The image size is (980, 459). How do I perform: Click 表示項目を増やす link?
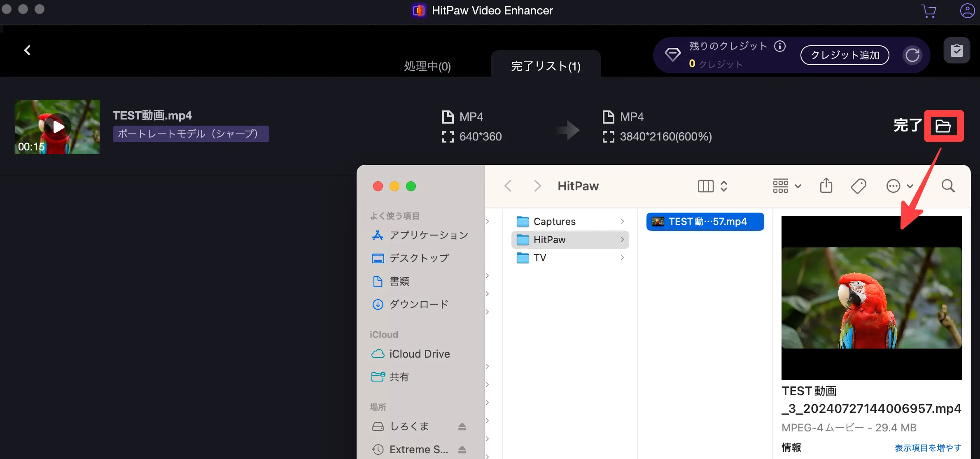pos(928,448)
